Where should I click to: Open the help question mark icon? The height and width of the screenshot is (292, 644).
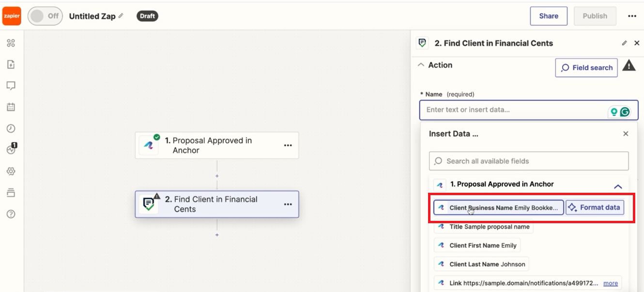[11, 214]
